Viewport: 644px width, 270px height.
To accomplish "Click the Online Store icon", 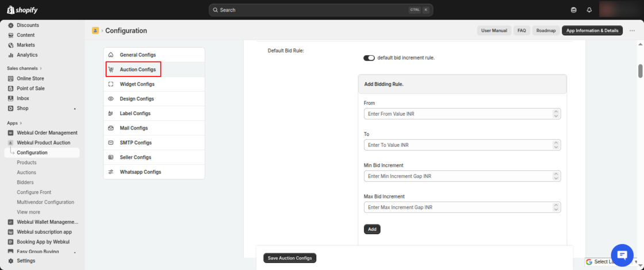I will [11, 78].
